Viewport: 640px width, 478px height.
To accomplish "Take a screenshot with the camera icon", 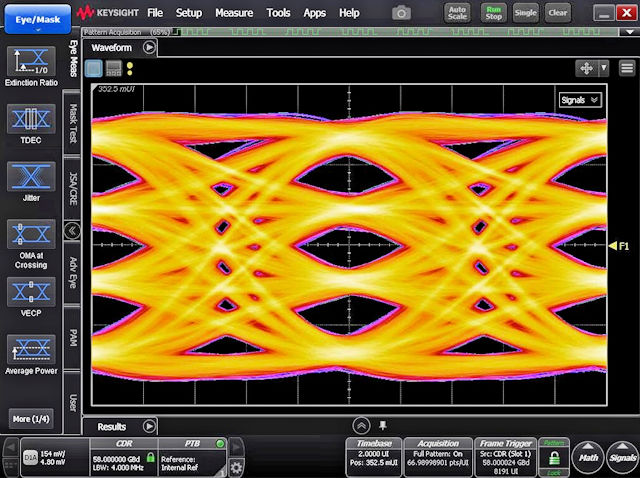I will click(x=401, y=13).
